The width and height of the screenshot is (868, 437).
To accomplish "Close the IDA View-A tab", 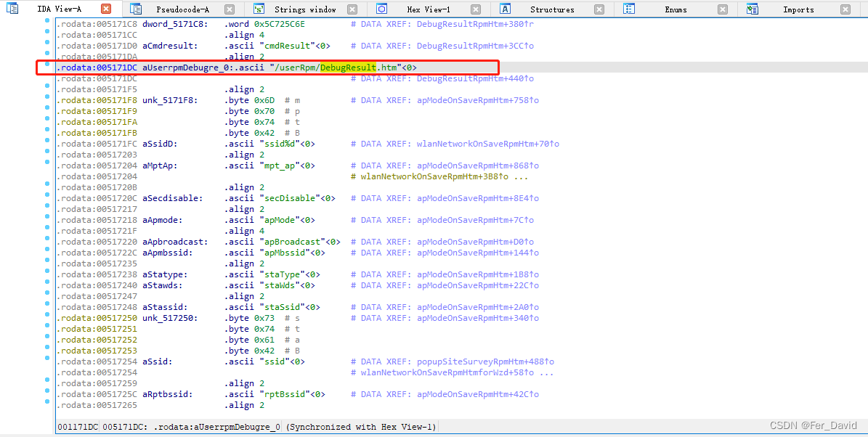I will tap(106, 9).
